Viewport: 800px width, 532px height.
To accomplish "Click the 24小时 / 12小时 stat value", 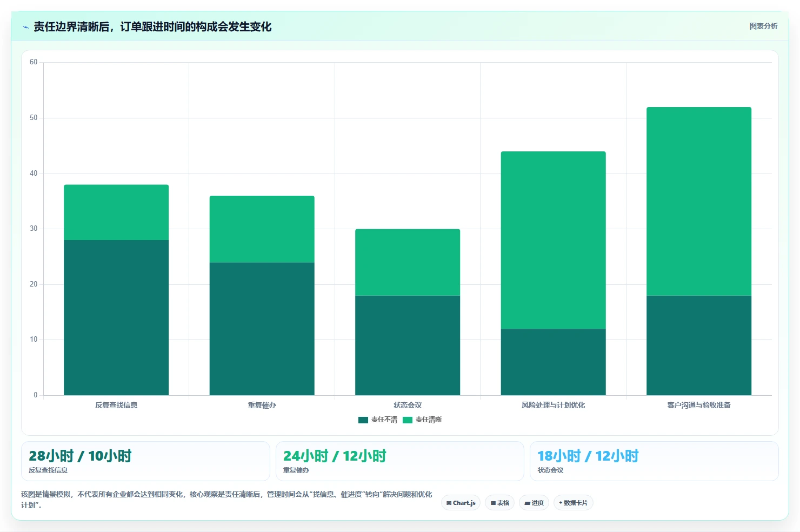I will pos(335,456).
